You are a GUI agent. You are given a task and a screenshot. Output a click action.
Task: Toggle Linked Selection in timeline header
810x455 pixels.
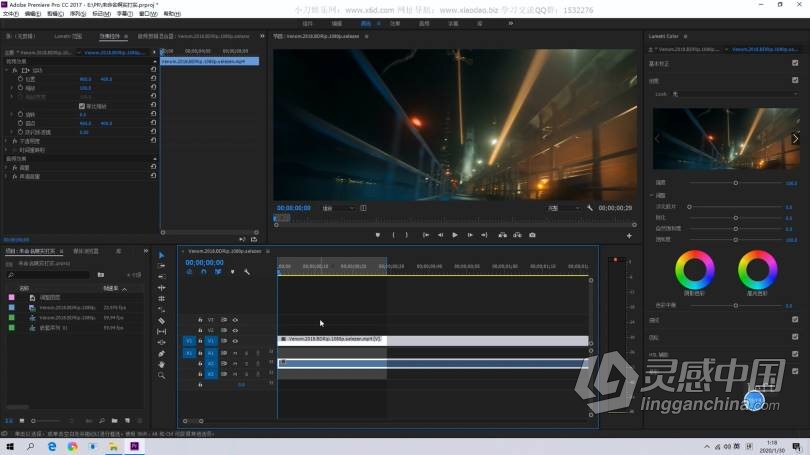tap(218, 272)
